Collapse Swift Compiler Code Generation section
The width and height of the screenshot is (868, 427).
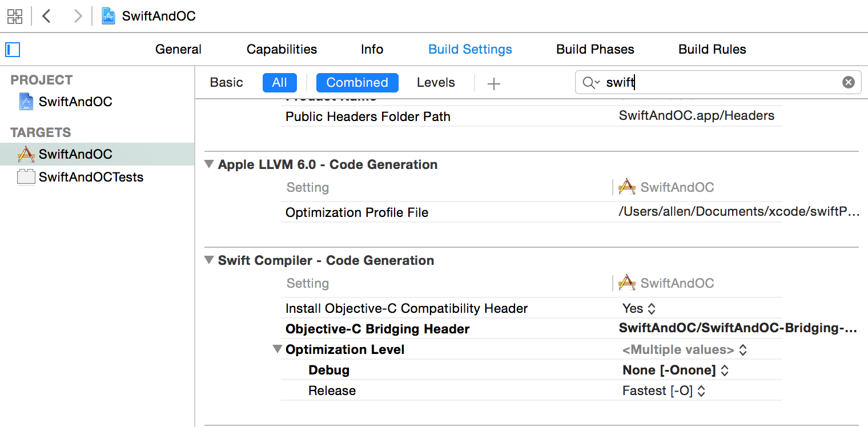click(208, 260)
